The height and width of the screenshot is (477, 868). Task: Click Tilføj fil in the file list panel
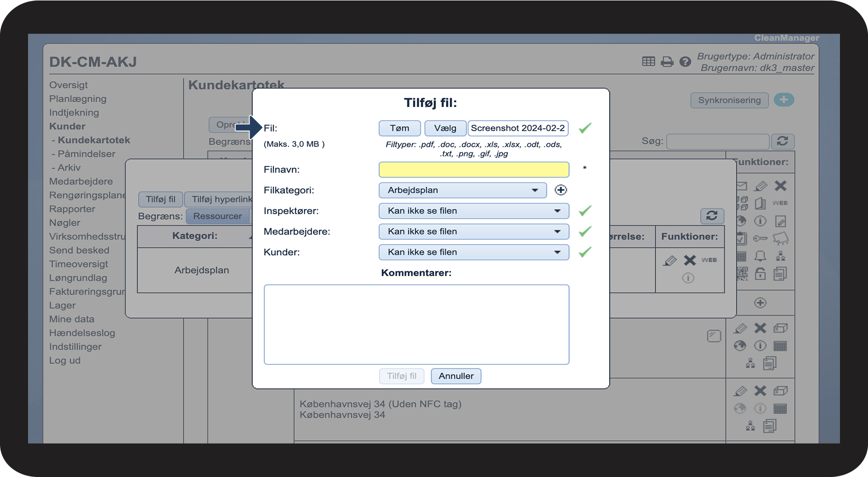(161, 199)
